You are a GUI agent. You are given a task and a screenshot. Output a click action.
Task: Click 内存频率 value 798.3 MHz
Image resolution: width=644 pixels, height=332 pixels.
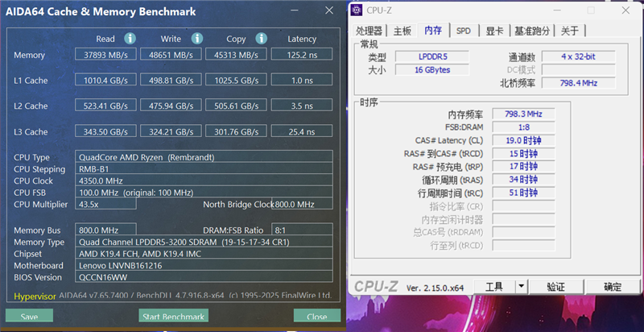523,114
